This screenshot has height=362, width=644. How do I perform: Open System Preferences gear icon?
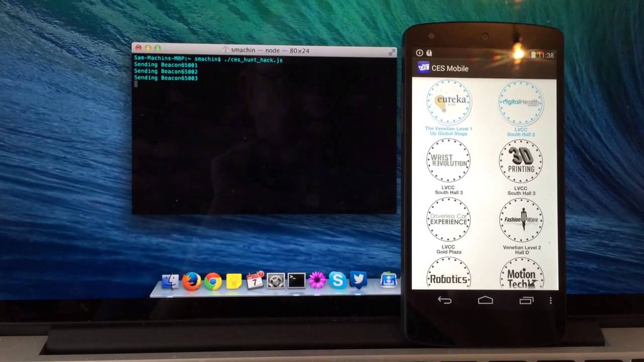[276, 281]
